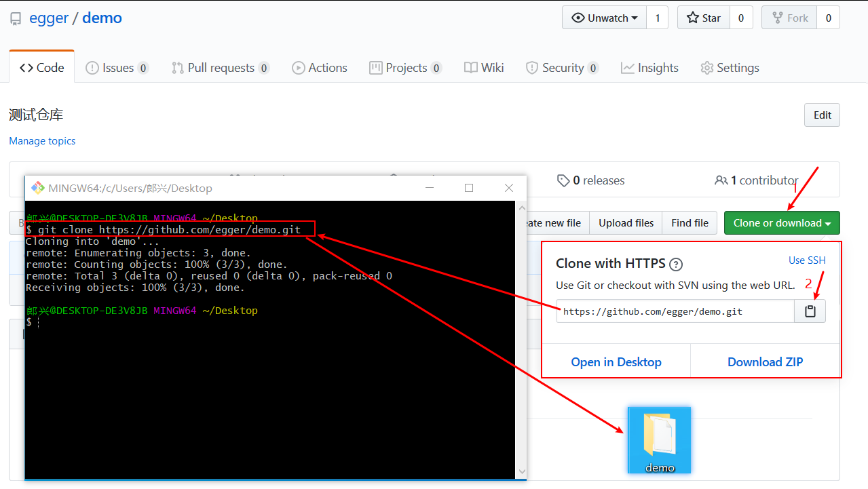
Task: Click the terminal scrollbar down arrow
Action: (521, 471)
